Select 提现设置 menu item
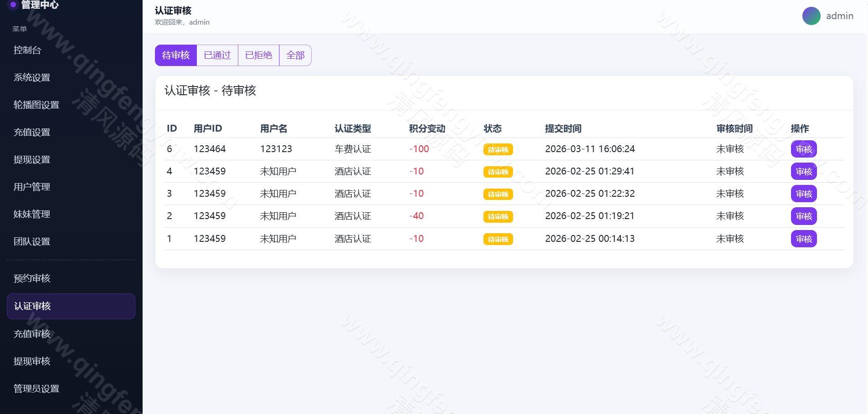 coord(71,159)
